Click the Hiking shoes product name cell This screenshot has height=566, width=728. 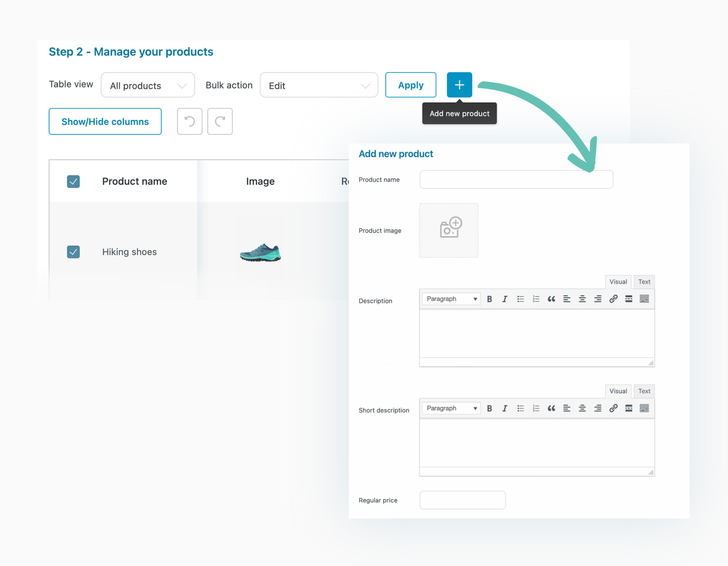(x=129, y=252)
